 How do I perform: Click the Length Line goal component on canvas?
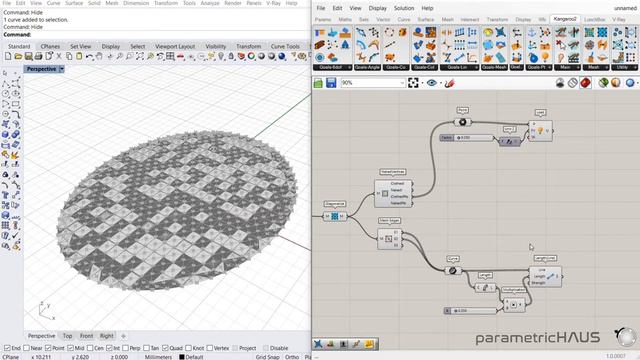point(545,277)
